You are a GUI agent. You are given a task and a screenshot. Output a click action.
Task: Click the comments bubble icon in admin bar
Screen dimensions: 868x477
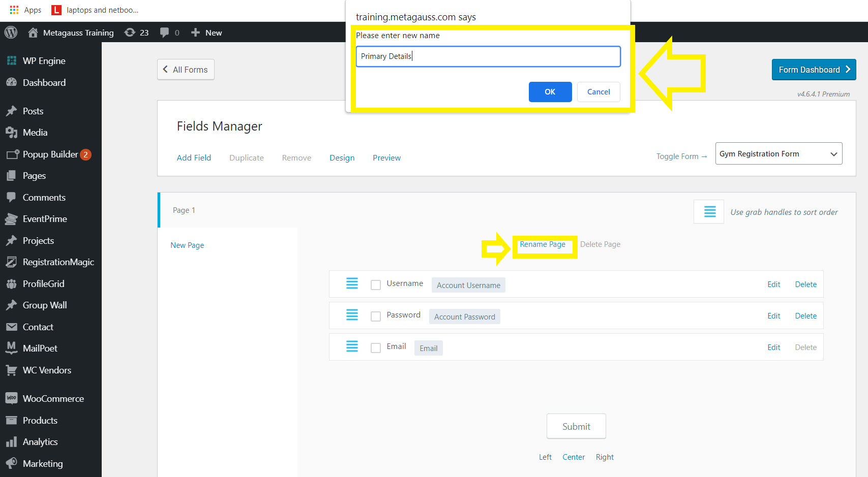164,33
